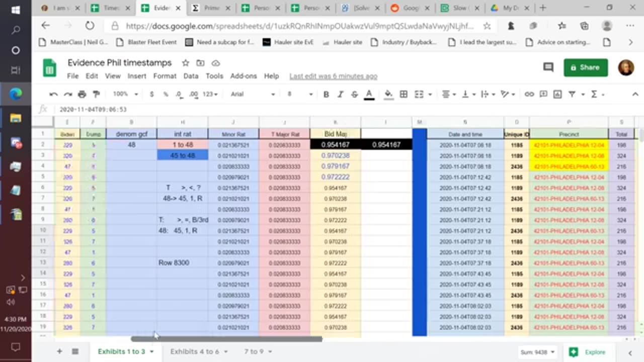Open a new browser tab
The image size is (644, 362).
[543, 8]
